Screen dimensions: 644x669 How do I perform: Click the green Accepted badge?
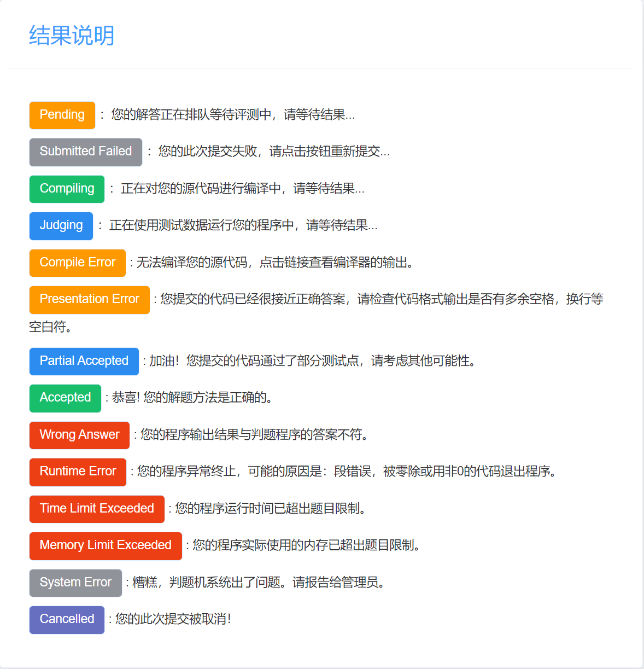click(65, 398)
